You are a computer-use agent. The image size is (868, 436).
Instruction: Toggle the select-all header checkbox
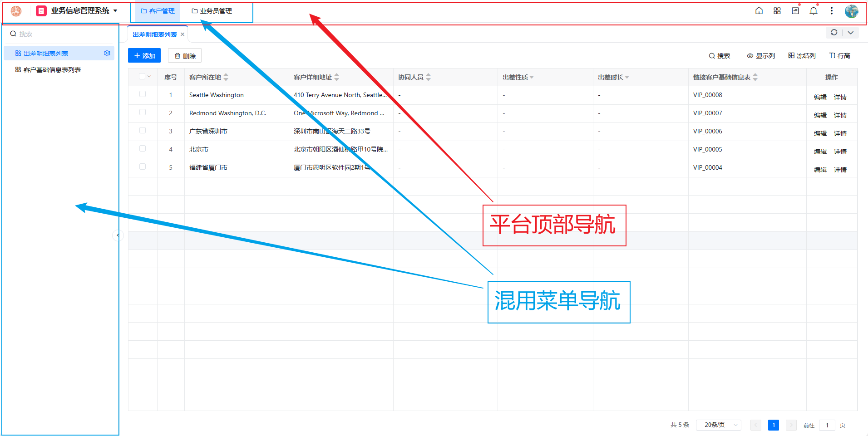point(143,77)
